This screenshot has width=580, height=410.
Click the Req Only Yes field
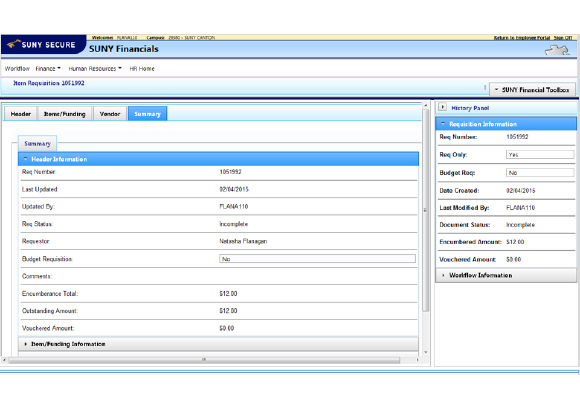click(540, 155)
